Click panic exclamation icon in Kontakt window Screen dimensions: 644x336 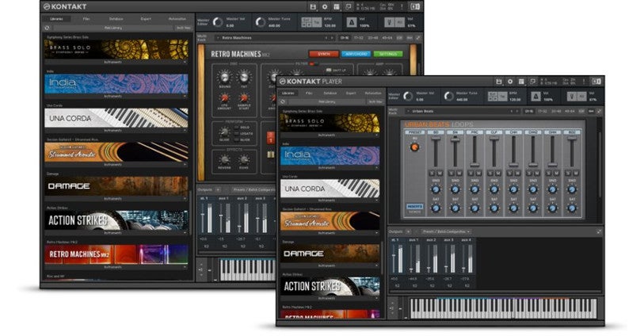tap(402, 6)
